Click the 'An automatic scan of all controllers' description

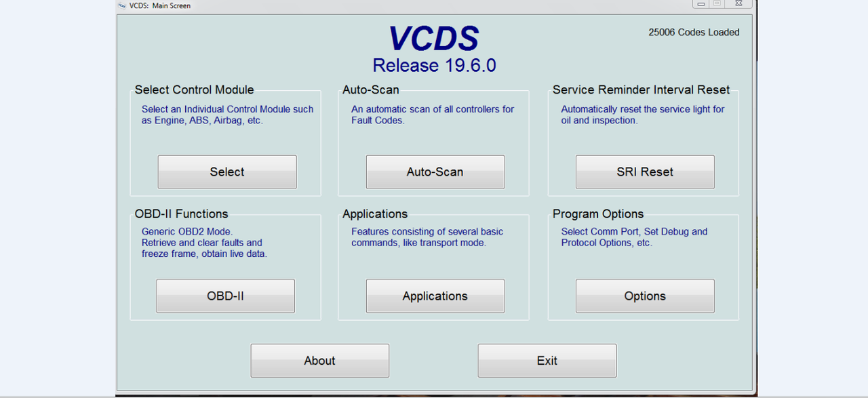tap(433, 115)
